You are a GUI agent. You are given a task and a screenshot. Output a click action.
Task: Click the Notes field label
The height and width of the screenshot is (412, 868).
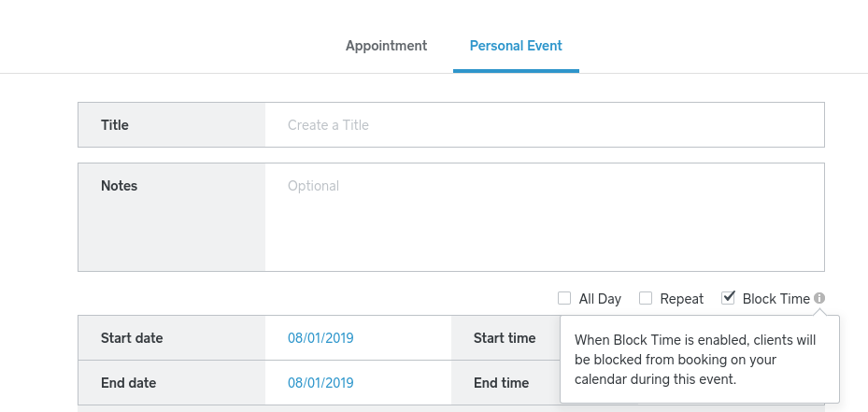[x=119, y=186]
